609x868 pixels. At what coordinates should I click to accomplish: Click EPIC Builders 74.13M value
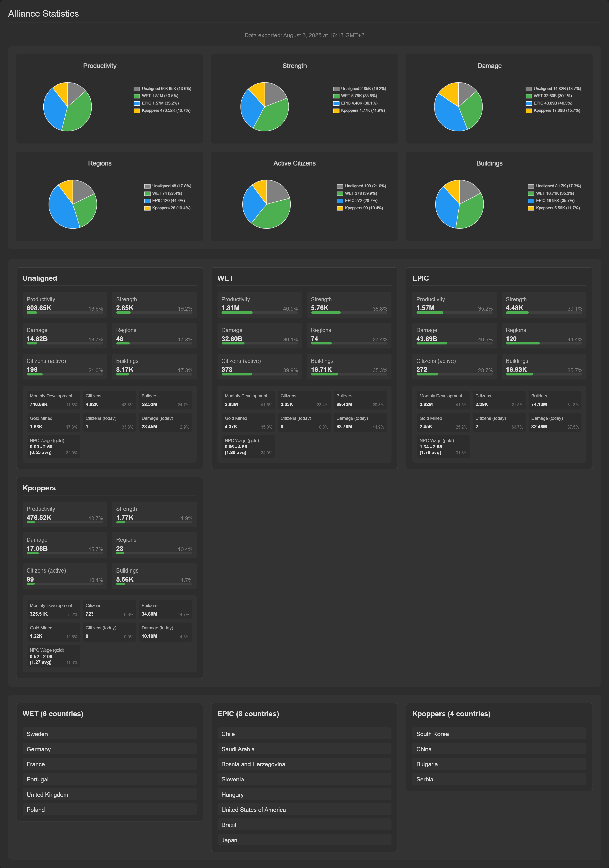pyautogui.click(x=539, y=405)
